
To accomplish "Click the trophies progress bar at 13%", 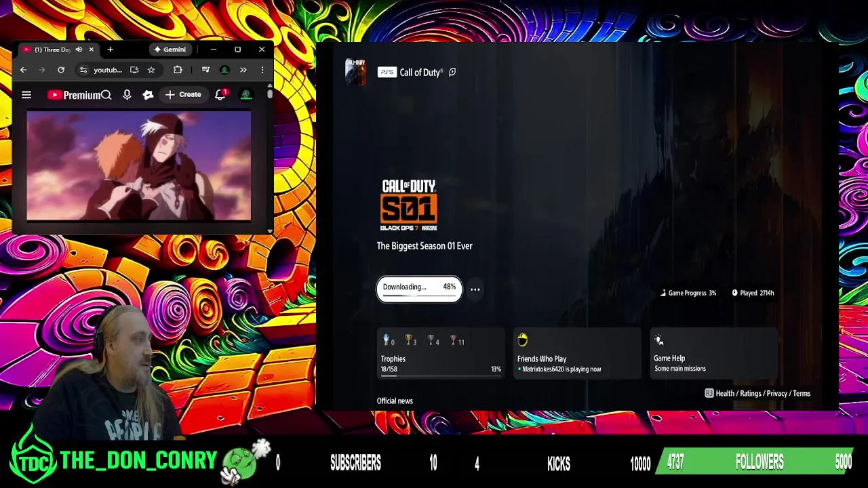I will point(441,376).
